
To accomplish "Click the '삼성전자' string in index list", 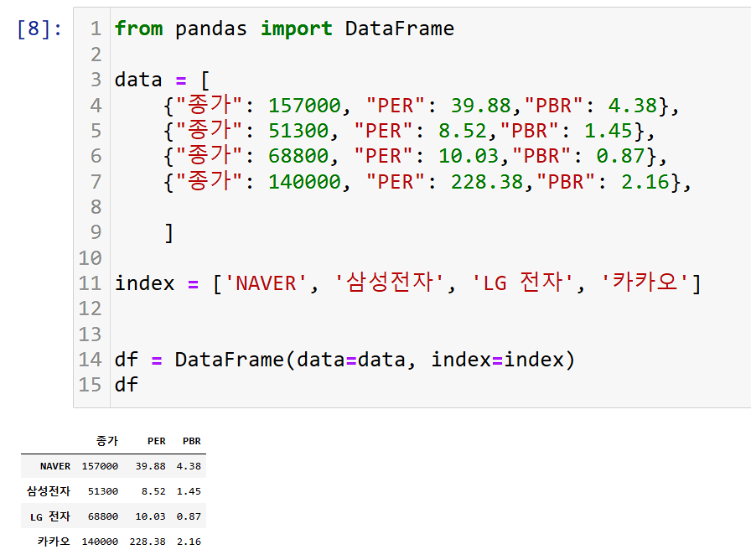I will (388, 283).
